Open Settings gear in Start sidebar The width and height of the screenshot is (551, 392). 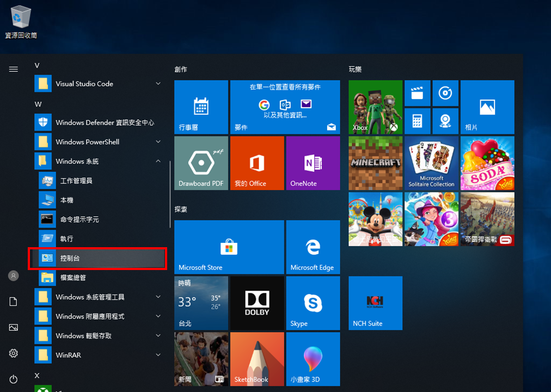pos(14,353)
